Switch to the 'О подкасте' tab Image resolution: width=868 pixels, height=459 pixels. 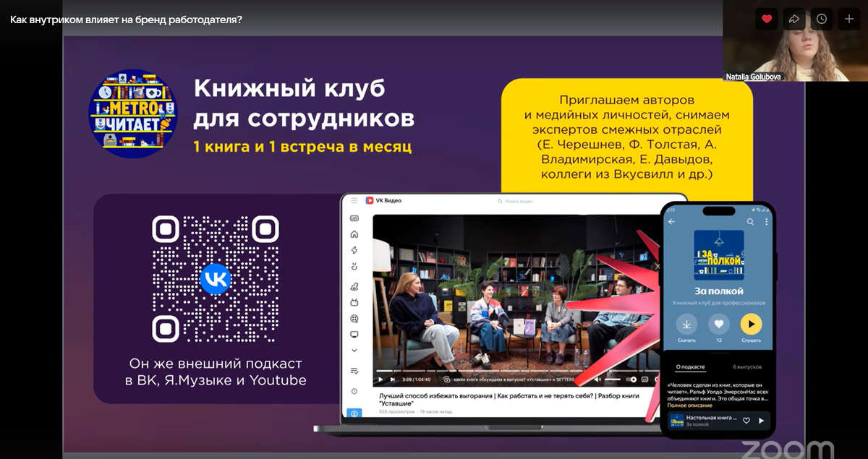[x=690, y=367]
